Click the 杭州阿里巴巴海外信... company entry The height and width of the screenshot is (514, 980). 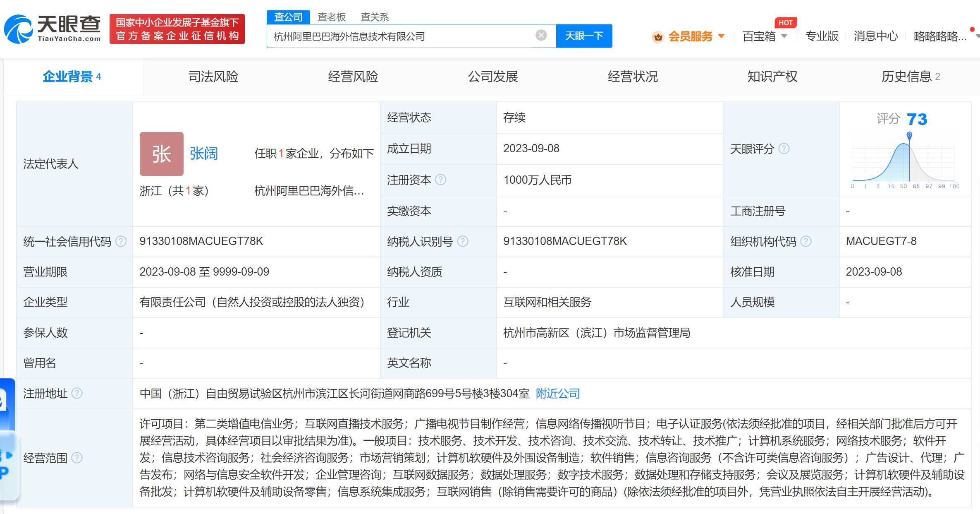[x=309, y=191]
